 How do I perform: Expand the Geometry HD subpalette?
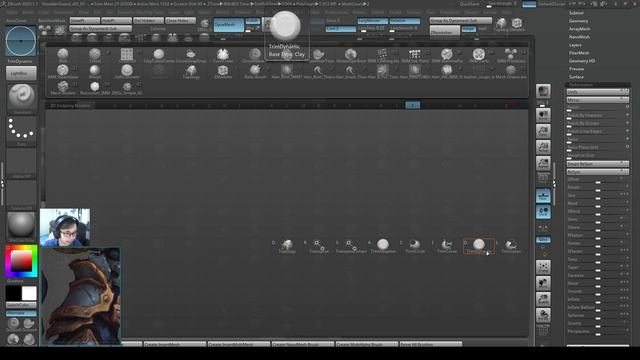click(x=582, y=61)
